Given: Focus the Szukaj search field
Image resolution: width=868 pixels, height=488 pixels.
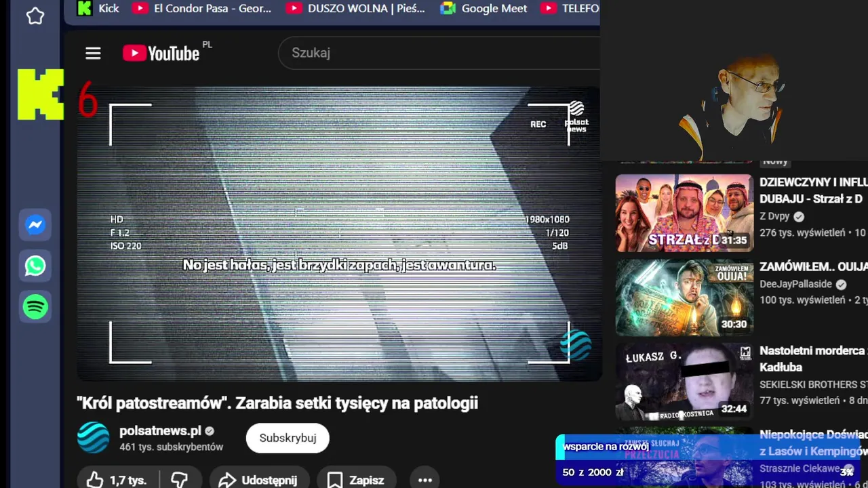Looking at the screenshot, I should pos(439,53).
